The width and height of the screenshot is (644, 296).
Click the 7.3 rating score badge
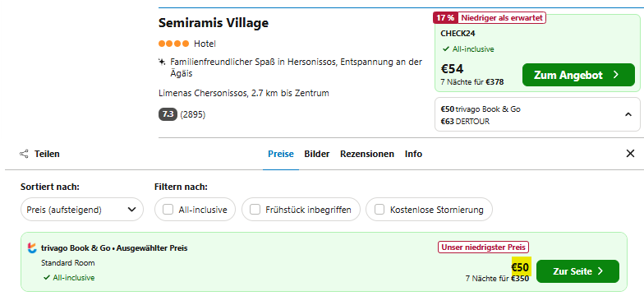(168, 114)
